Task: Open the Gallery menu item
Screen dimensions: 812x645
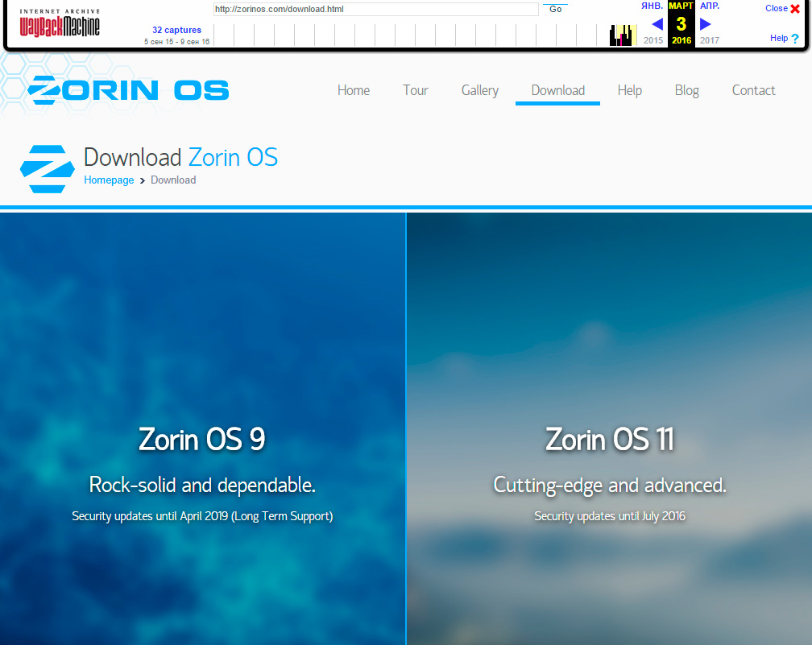Action: (480, 90)
